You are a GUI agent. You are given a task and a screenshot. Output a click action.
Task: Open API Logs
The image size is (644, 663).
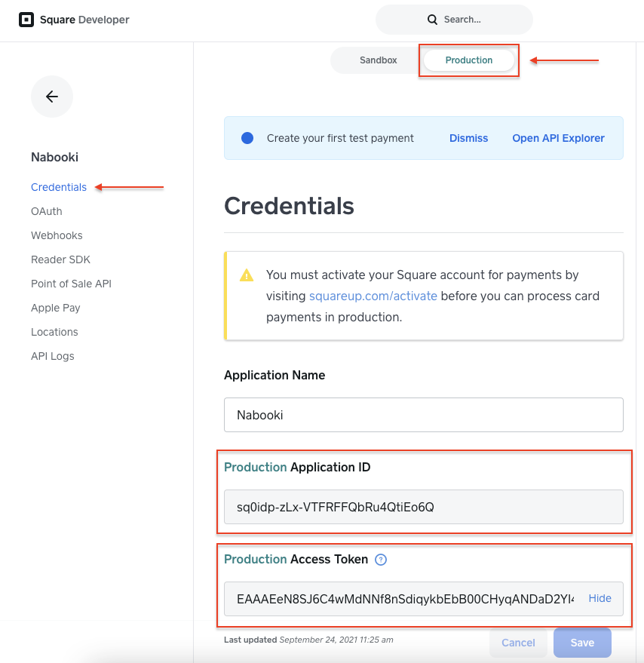click(53, 356)
